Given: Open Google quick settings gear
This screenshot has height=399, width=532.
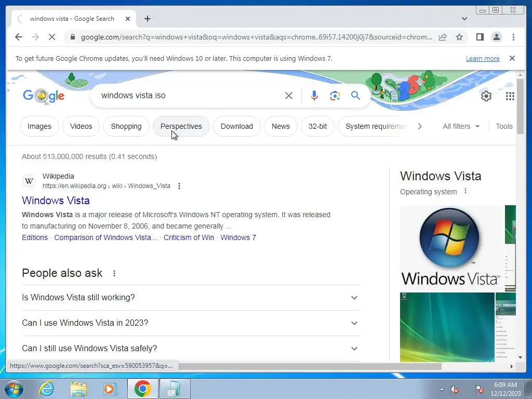Looking at the screenshot, I should [486, 96].
